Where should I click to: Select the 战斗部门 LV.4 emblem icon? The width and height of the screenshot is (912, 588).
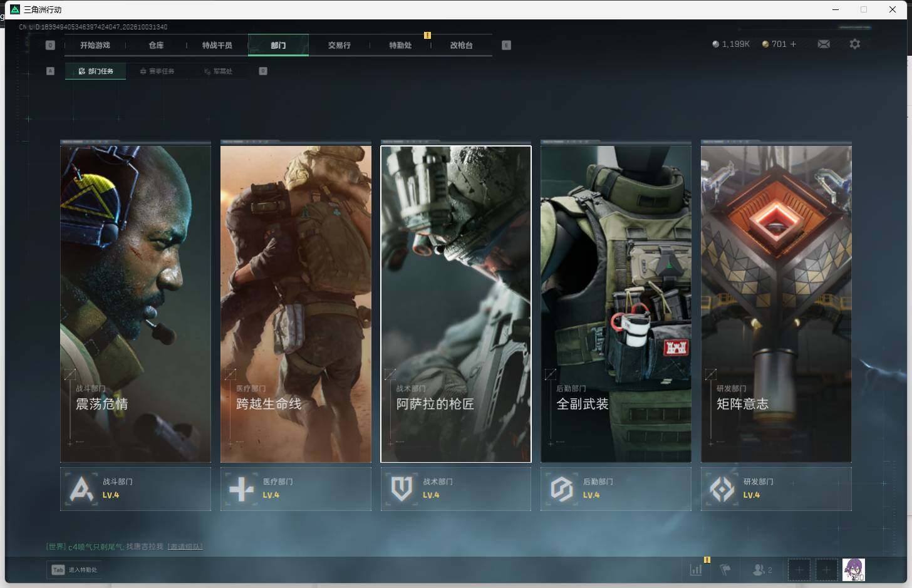click(81, 488)
